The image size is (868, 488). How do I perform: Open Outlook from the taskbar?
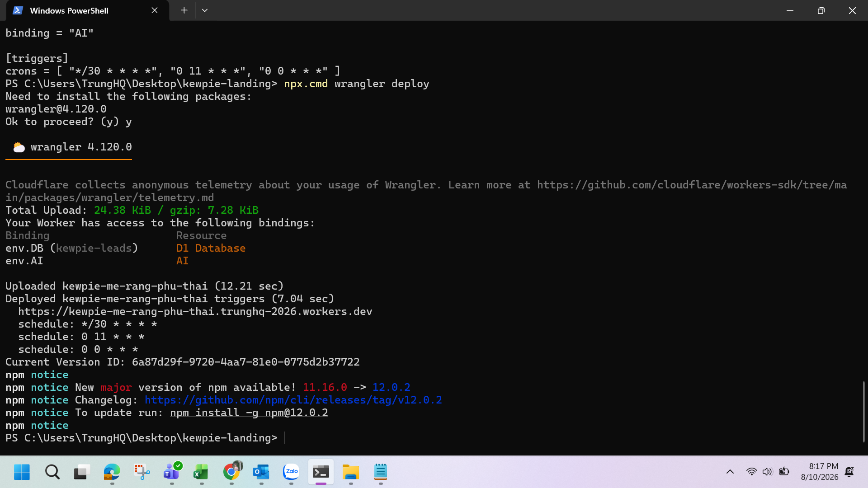(x=261, y=472)
